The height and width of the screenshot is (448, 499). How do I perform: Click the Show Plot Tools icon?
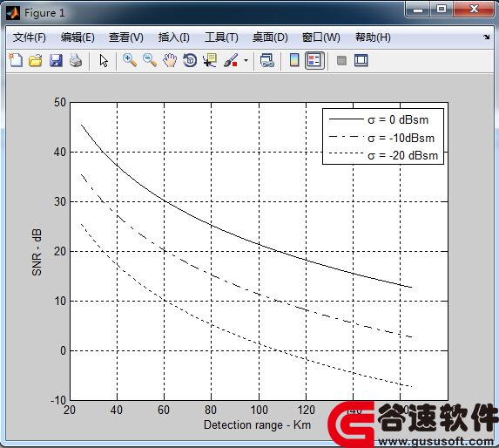tap(361, 60)
